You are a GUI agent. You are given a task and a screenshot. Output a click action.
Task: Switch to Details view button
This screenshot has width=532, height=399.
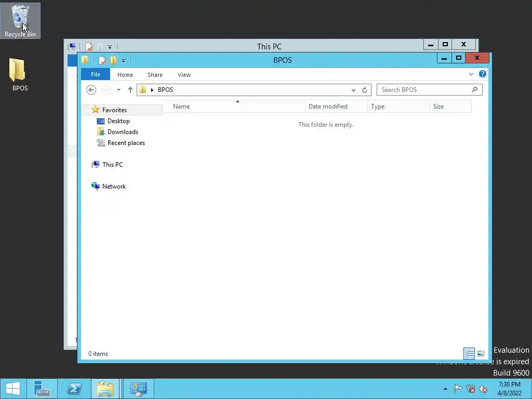click(469, 353)
